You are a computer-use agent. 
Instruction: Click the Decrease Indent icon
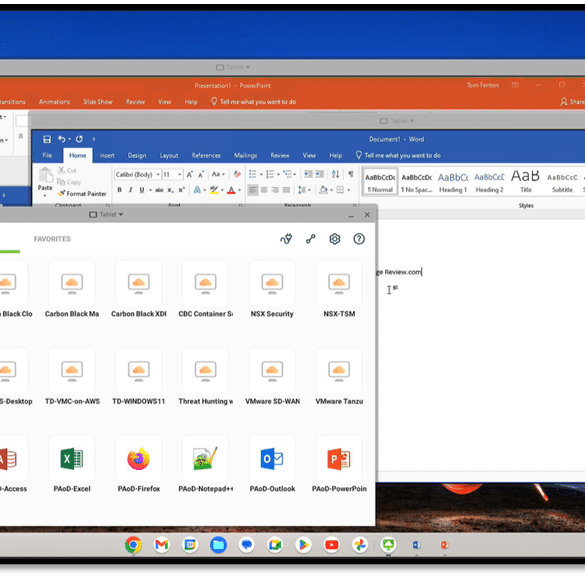[308, 174]
